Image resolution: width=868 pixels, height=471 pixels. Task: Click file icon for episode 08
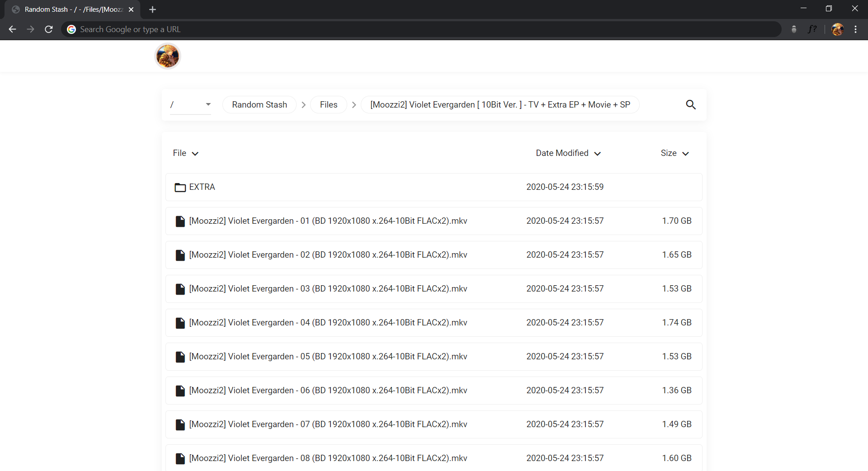coord(180,458)
